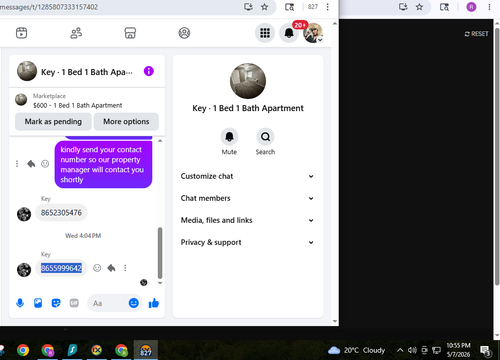Bookmark this page with the star icon
This screenshot has width=500, height=360.
[264, 7]
